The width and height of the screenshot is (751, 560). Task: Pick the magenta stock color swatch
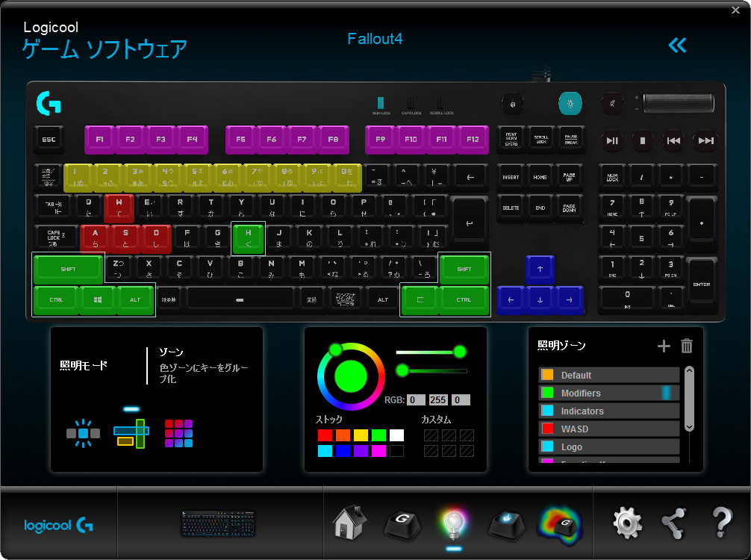click(x=378, y=451)
